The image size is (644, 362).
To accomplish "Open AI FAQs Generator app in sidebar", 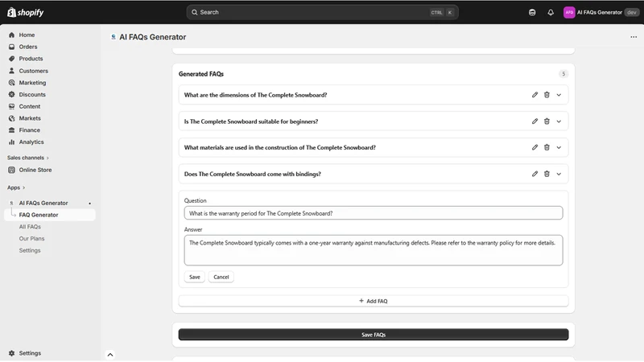I will click(x=43, y=204).
